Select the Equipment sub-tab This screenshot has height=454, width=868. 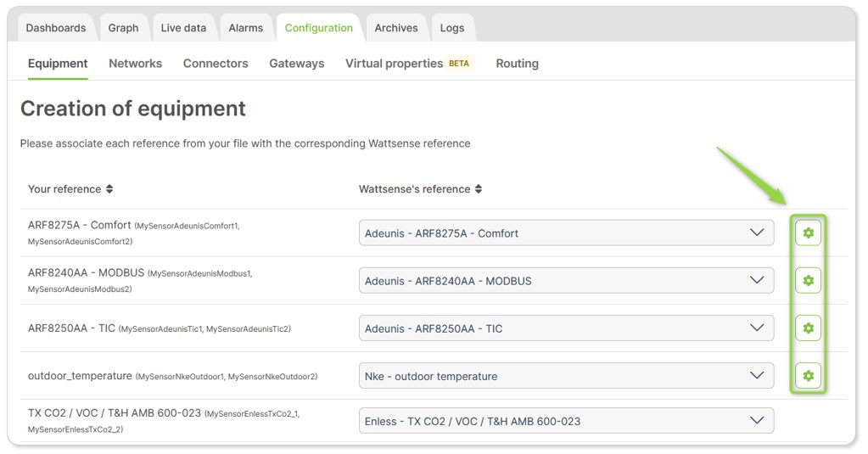click(x=58, y=64)
